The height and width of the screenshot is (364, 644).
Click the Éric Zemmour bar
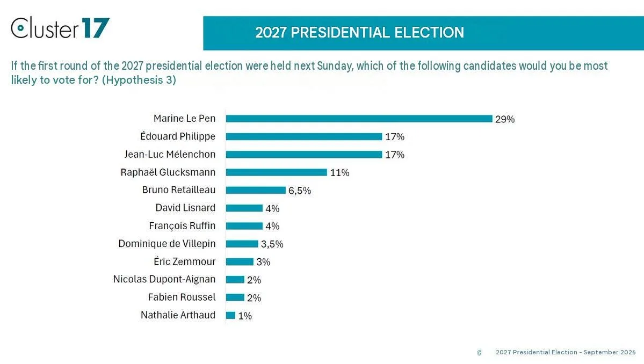point(240,262)
